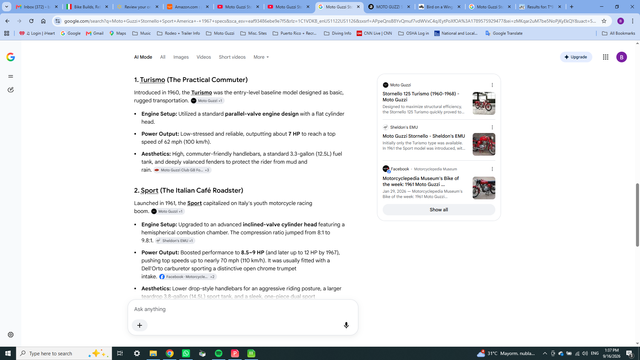
Task: Open the Google account avatar menu
Action: [621, 57]
